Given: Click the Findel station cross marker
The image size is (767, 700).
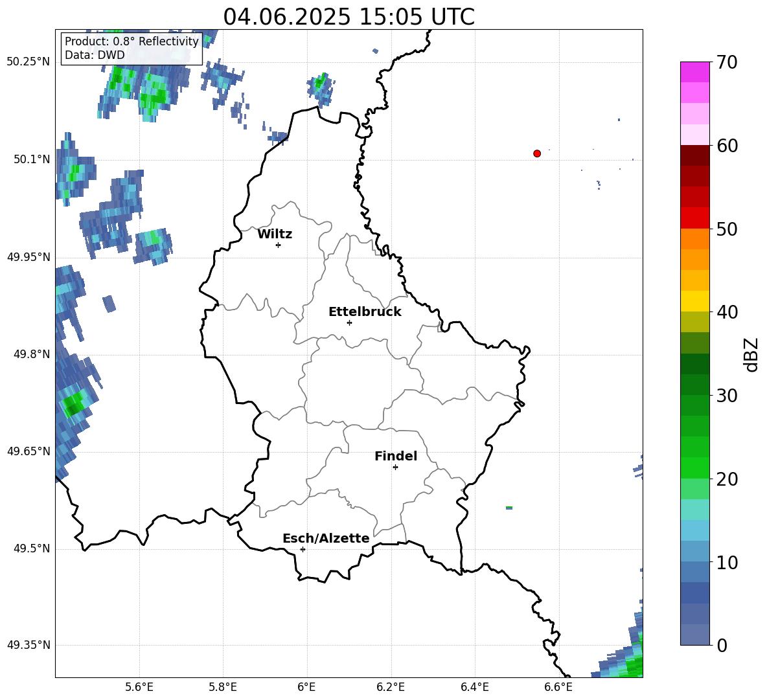Looking at the screenshot, I should (x=395, y=468).
